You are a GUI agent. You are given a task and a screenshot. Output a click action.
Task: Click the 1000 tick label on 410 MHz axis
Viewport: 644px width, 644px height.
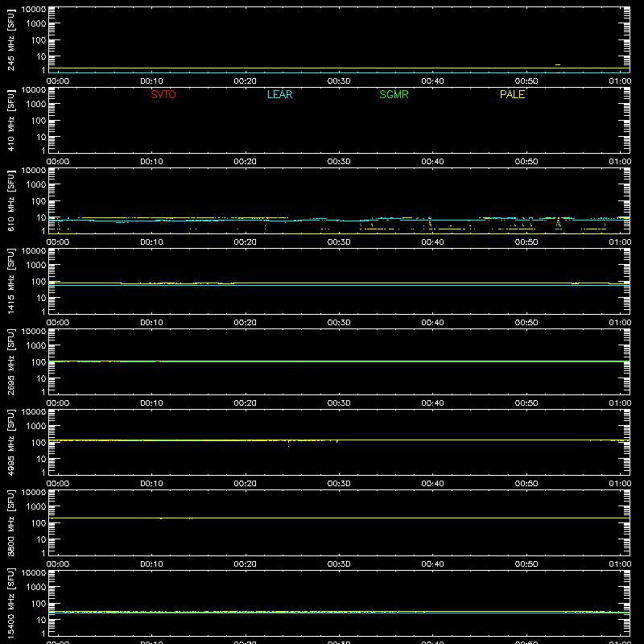[x=36, y=105]
